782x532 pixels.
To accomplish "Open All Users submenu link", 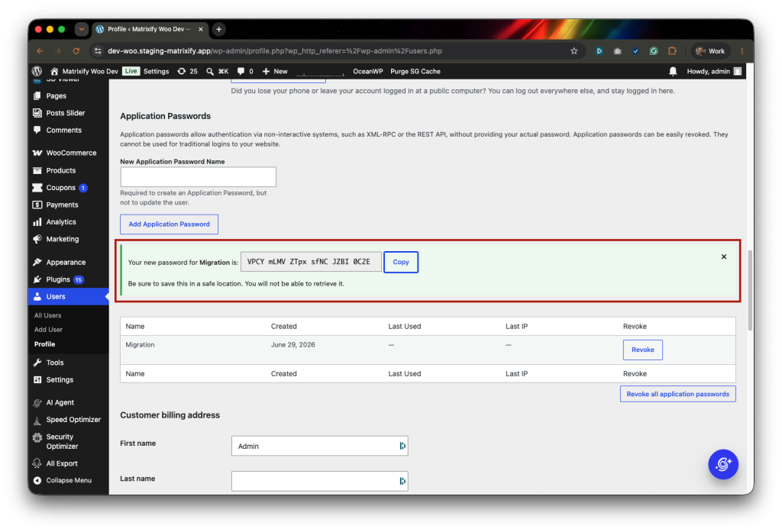I will 48,315.
